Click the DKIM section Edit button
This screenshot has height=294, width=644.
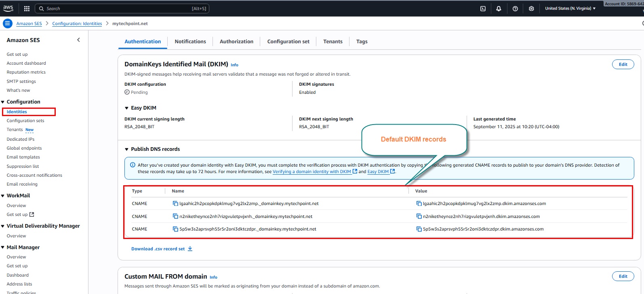(x=623, y=64)
